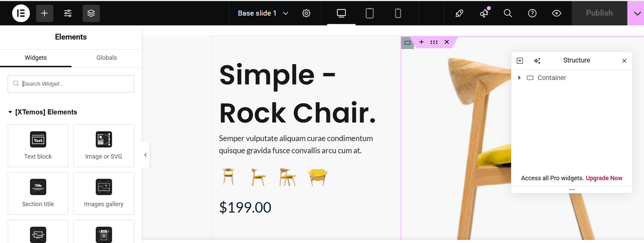
Task: Expand Publish options arrow
Action: coord(635,13)
